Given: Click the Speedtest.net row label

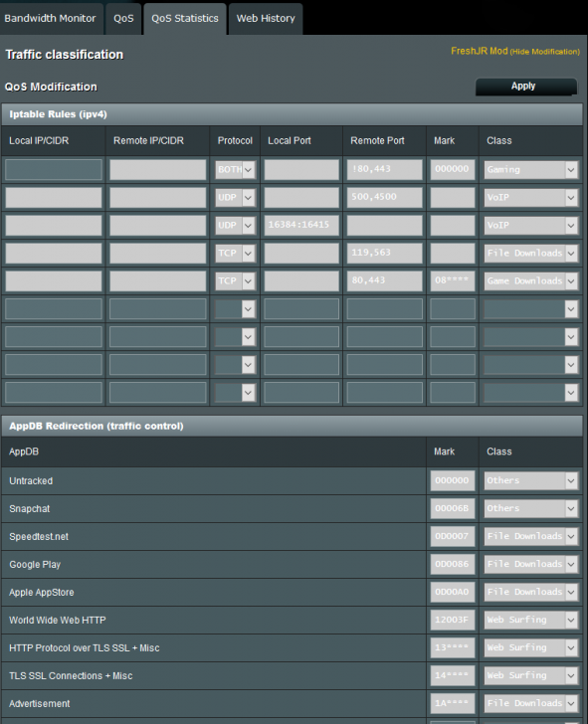Looking at the screenshot, I should click(39, 537).
